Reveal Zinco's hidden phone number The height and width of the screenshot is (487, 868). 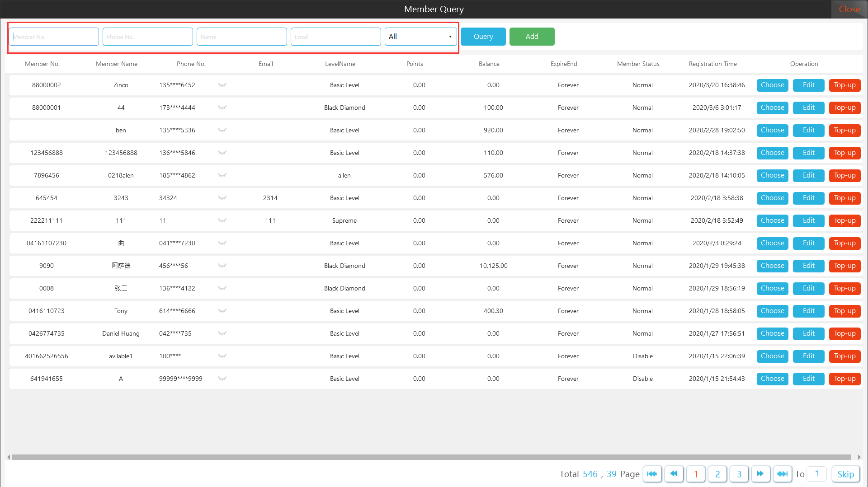tap(222, 85)
